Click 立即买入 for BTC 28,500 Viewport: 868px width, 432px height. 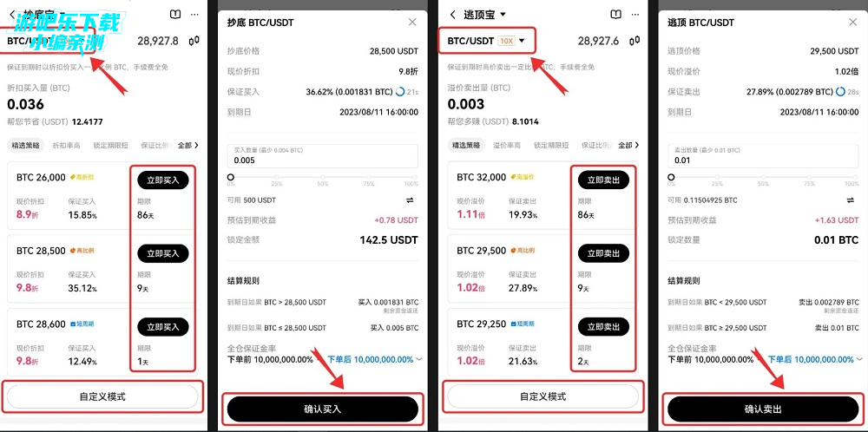coord(163,253)
